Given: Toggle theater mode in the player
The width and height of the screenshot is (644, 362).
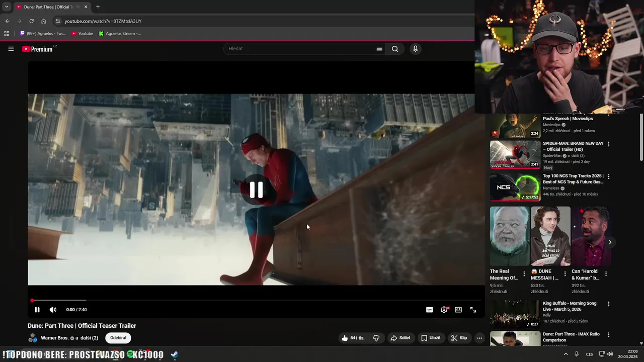Looking at the screenshot, I should 458,310.
